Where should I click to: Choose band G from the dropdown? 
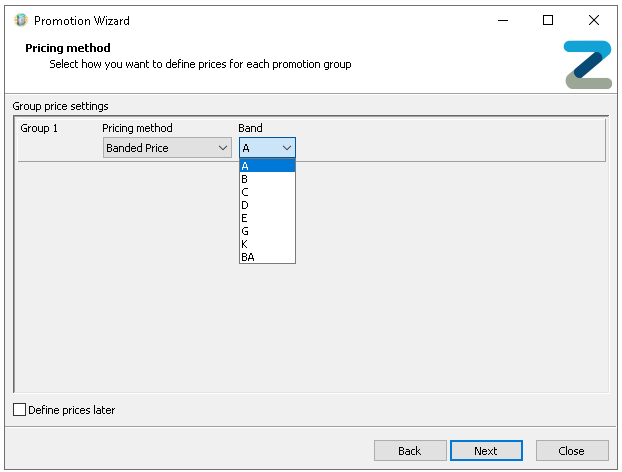click(266, 231)
